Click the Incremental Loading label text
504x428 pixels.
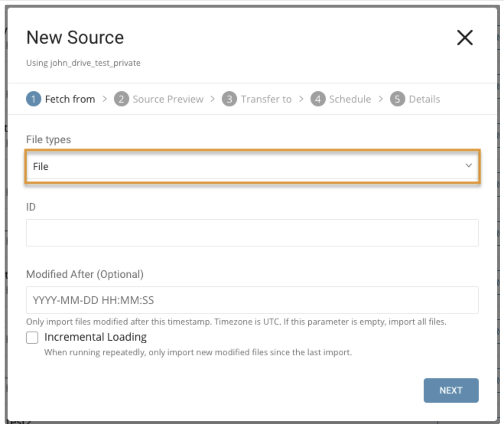pos(95,337)
